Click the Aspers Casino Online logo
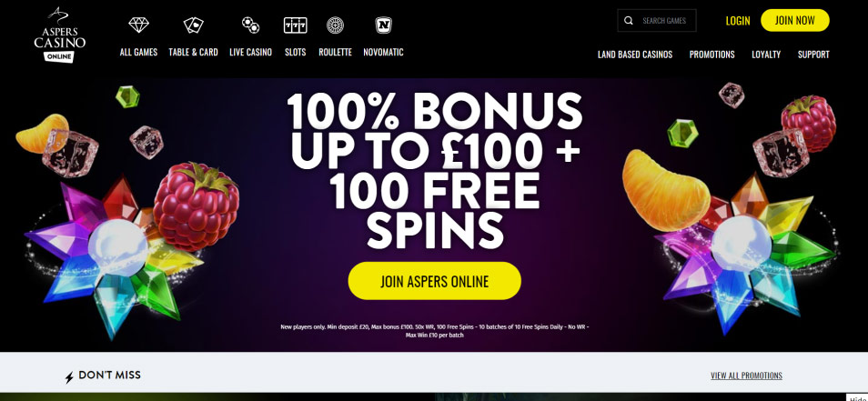Screen dimensions: 868x401 60,34
